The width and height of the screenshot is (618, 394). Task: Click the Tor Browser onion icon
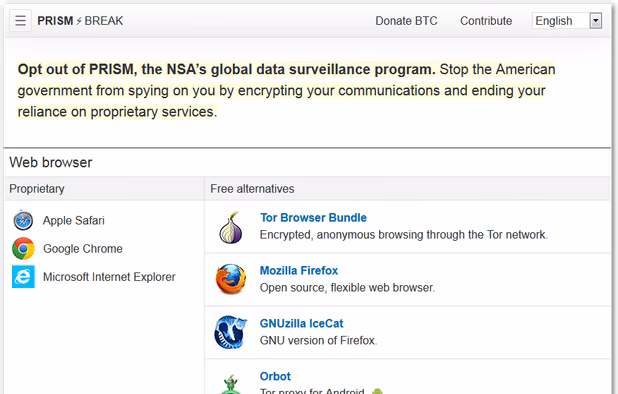(231, 227)
